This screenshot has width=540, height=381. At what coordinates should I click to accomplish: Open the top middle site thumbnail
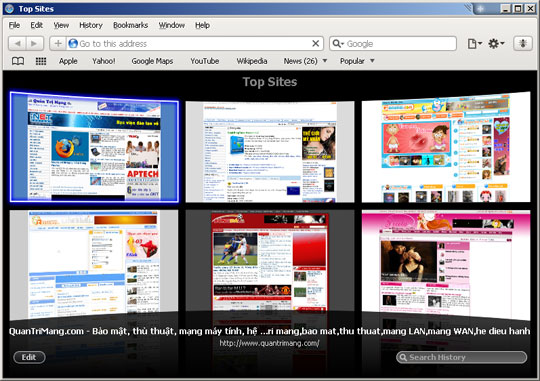[270, 152]
